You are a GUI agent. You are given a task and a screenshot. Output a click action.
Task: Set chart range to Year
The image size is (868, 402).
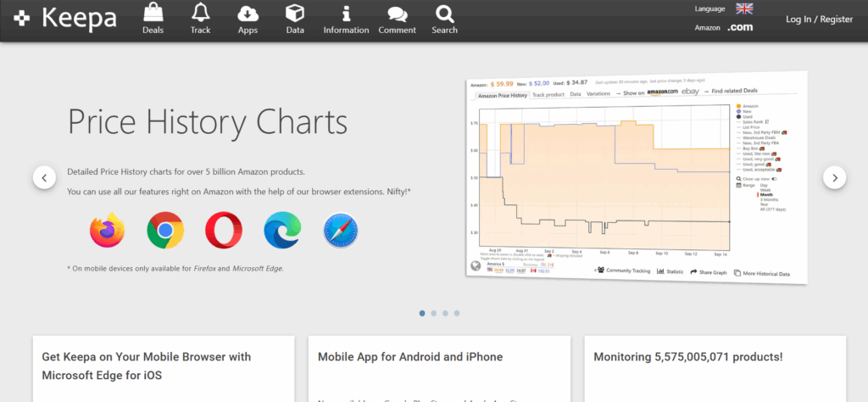tap(765, 204)
